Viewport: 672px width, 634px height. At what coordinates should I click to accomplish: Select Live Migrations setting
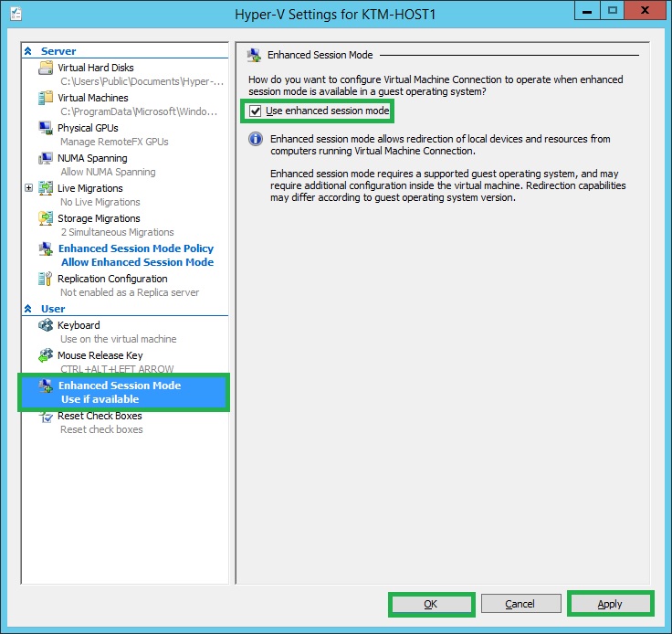[90, 188]
